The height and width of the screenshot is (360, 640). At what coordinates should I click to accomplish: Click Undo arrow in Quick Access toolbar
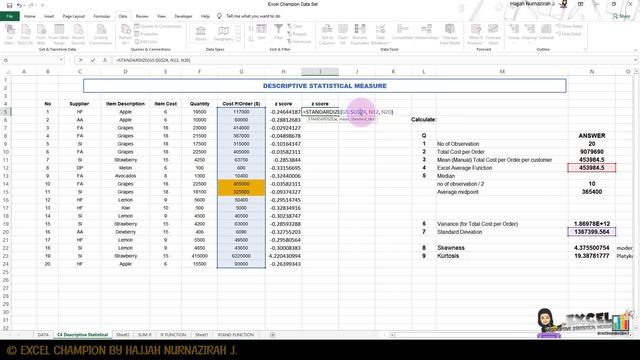[x=19, y=5]
